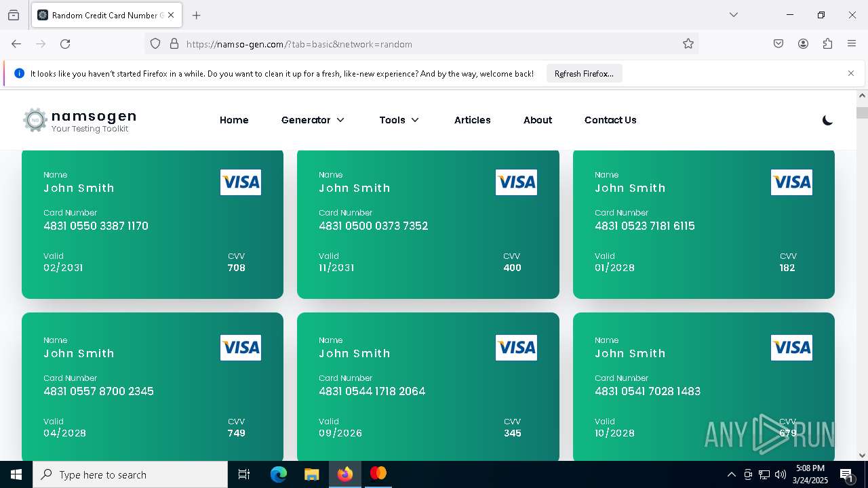Click expiry date 01/2028

point(615,268)
